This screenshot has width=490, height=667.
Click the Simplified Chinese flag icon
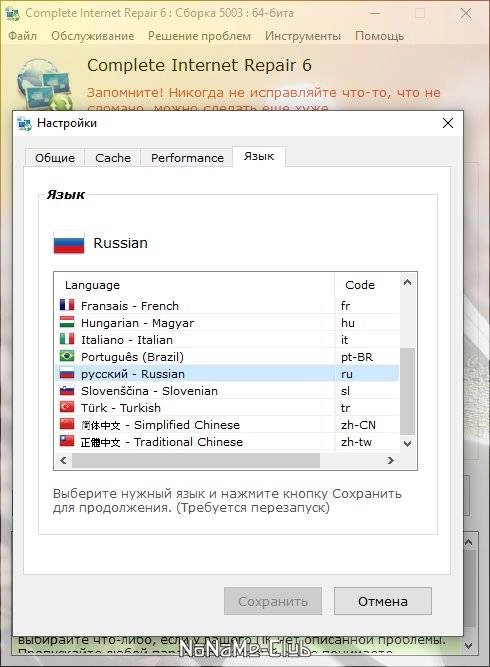(x=67, y=424)
